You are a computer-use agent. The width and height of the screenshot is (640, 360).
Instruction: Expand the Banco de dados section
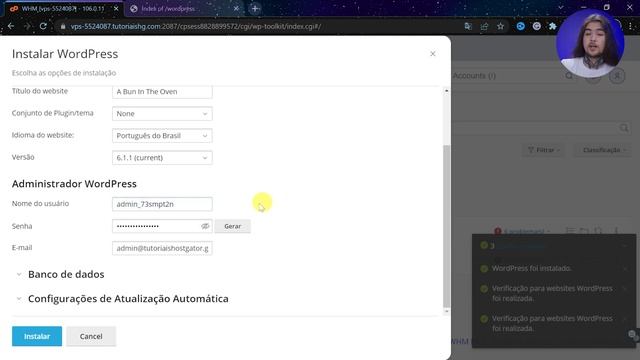(x=65, y=274)
